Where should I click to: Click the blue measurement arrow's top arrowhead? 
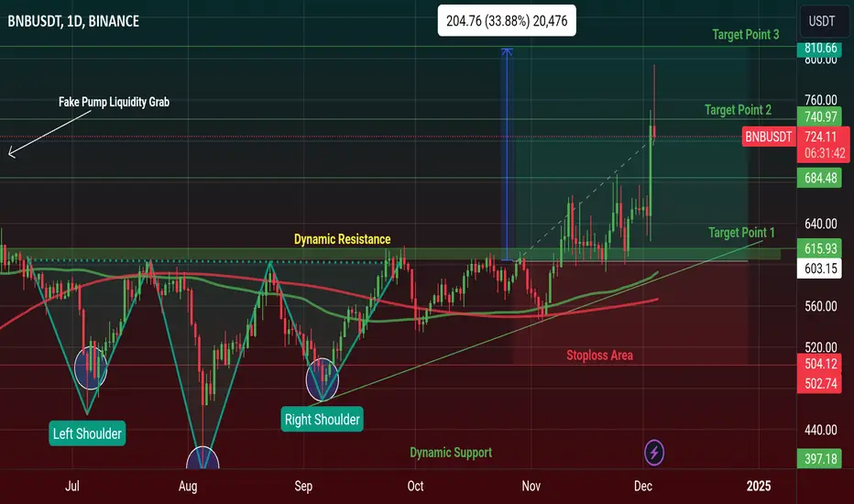tap(507, 52)
